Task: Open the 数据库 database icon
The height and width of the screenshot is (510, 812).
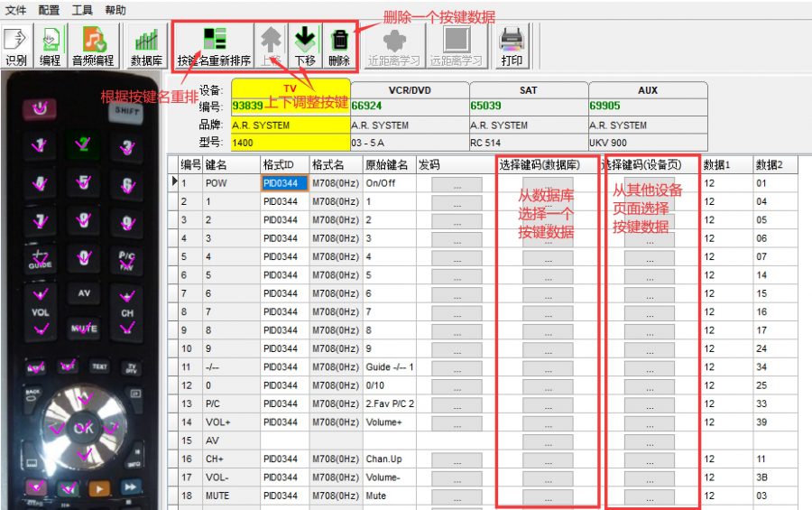Action: click(x=146, y=46)
